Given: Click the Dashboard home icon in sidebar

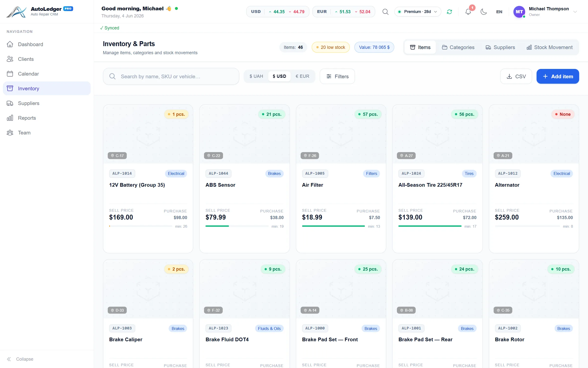Looking at the screenshot, I should click(10, 44).
